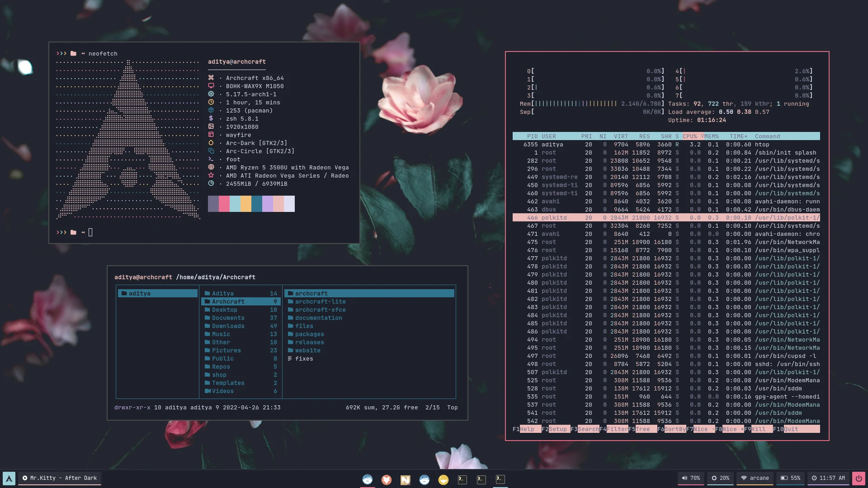The image size is (868, 488).
Task: Click F3 Search in htop footer
Action: pyautogui.click(x=585, y=429)
